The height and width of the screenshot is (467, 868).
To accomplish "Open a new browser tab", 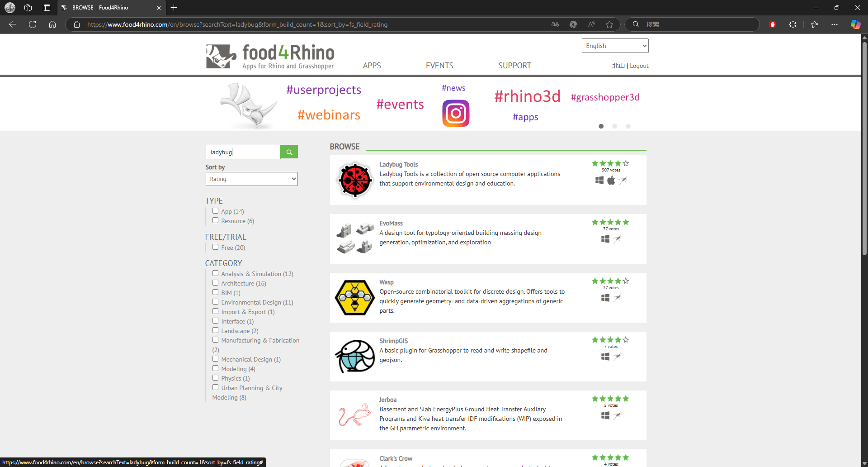I will [174, 8].
